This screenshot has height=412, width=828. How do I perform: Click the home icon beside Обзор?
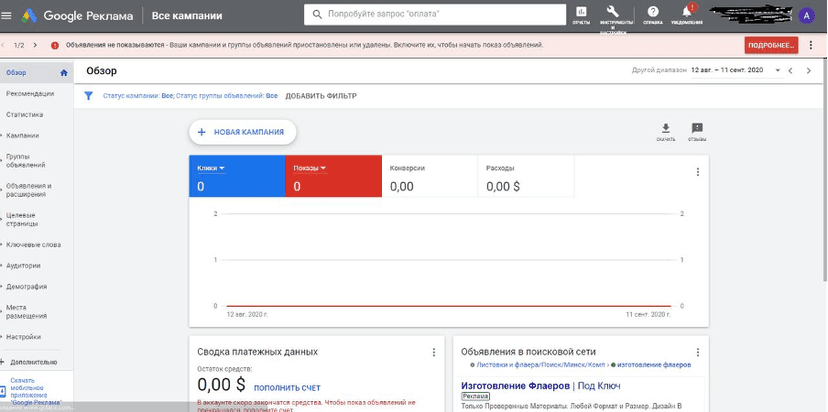[x=64, y=73]
